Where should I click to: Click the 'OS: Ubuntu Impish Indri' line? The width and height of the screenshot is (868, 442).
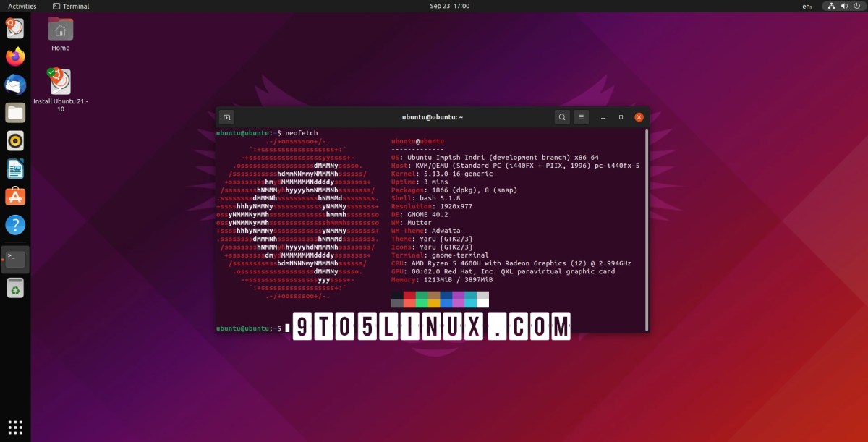(495, 157)
